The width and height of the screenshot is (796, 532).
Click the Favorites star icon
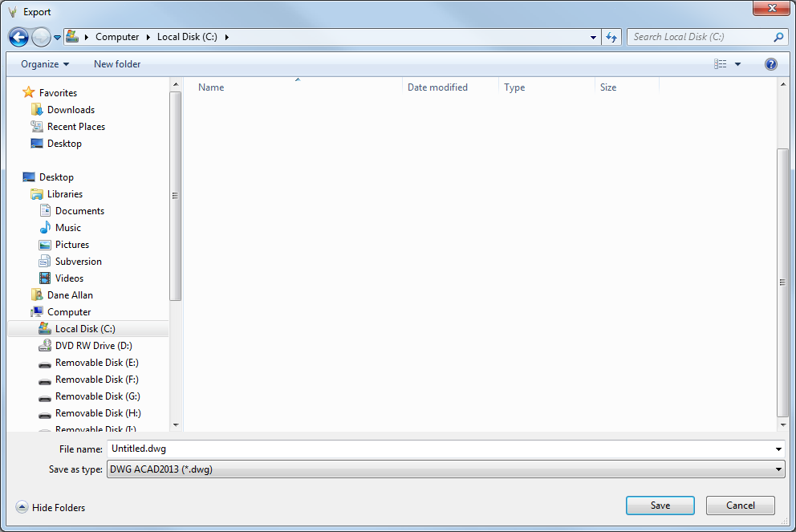(28, 92)
